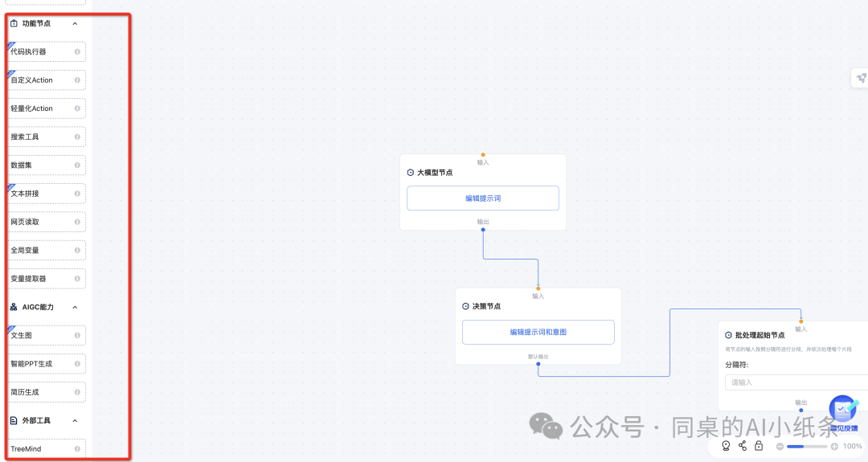Adjust the canvas zoom slider
The width and height of the screenshot is (868, 462).
pyautogui.click(x=807, y=447)
